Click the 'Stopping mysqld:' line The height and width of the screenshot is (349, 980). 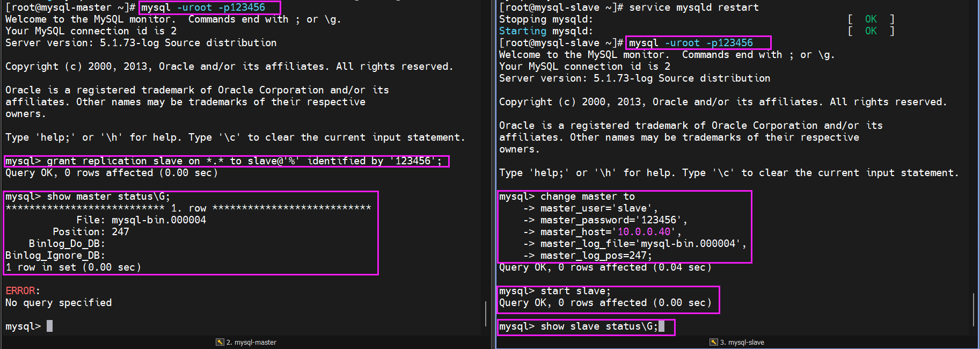click(x=546, y=19)
